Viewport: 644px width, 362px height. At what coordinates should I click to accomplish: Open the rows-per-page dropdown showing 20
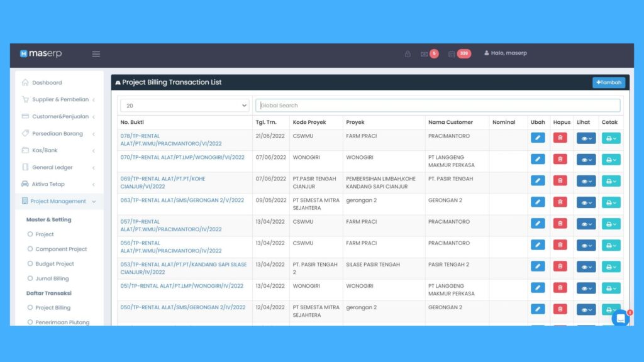click(184, 106)
